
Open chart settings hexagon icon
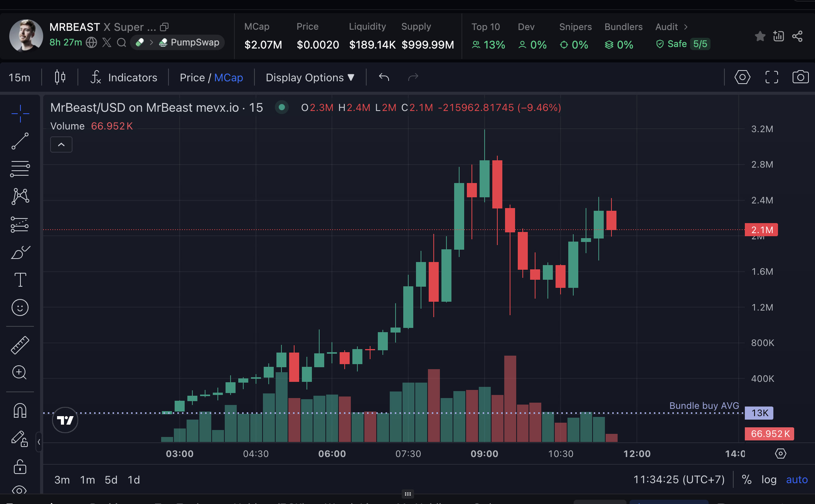coord(743,77)
